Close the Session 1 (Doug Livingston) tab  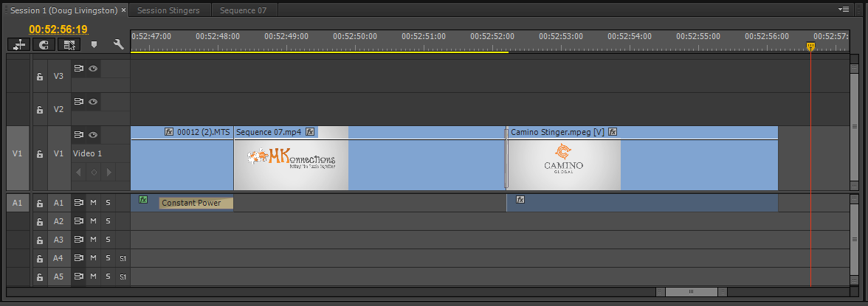click(123, 10)
